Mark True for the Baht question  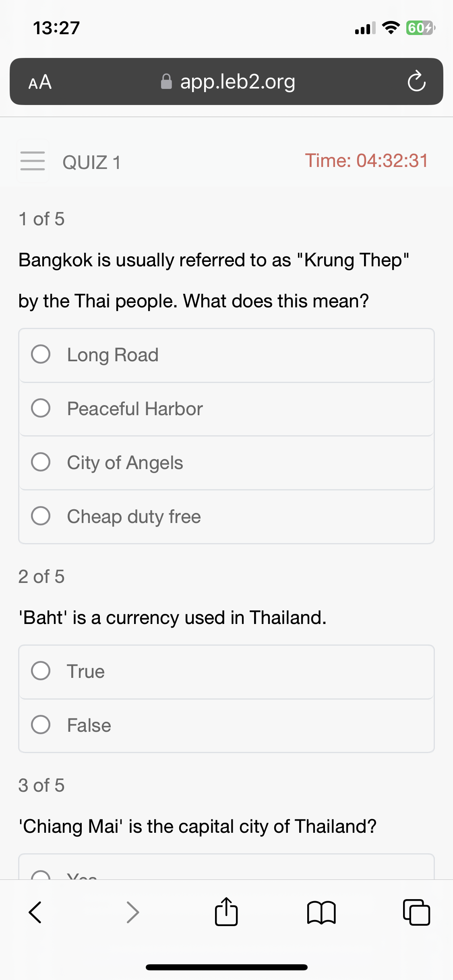tap(226, 672)
